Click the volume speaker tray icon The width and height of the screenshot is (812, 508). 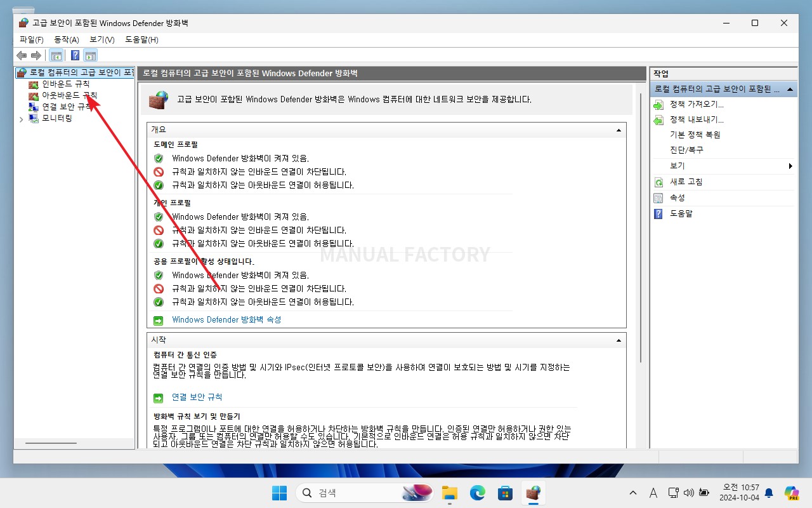[x=689, y=493]
